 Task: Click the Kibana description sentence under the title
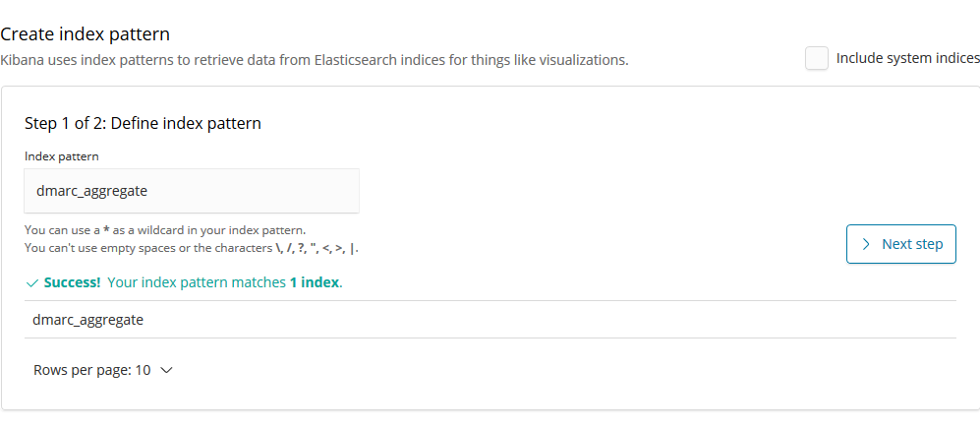[x=314, y=60]
